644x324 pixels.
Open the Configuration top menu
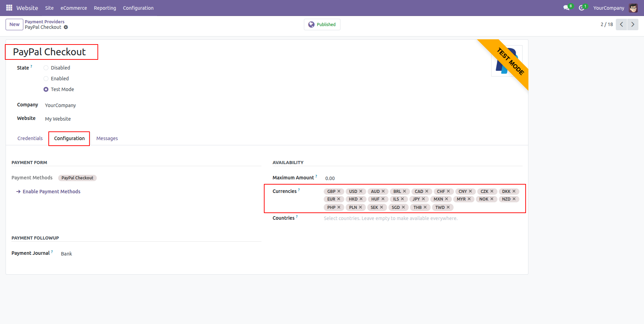tap(138, 8)
